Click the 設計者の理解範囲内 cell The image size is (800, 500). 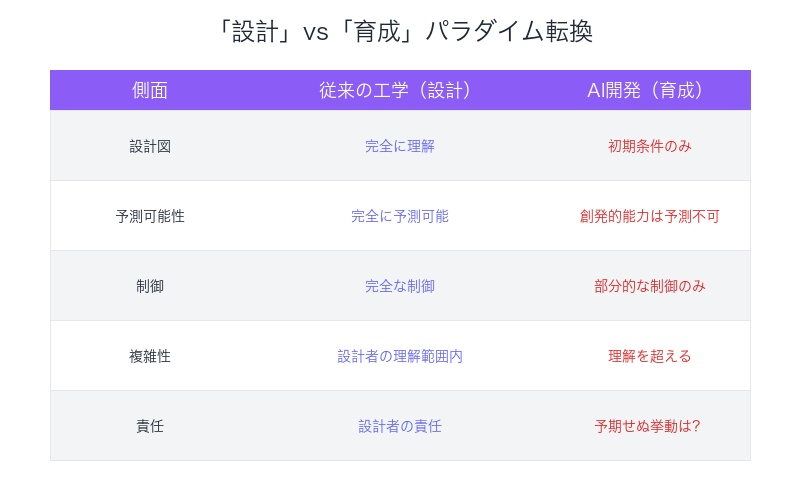click(x=400, y=356)
